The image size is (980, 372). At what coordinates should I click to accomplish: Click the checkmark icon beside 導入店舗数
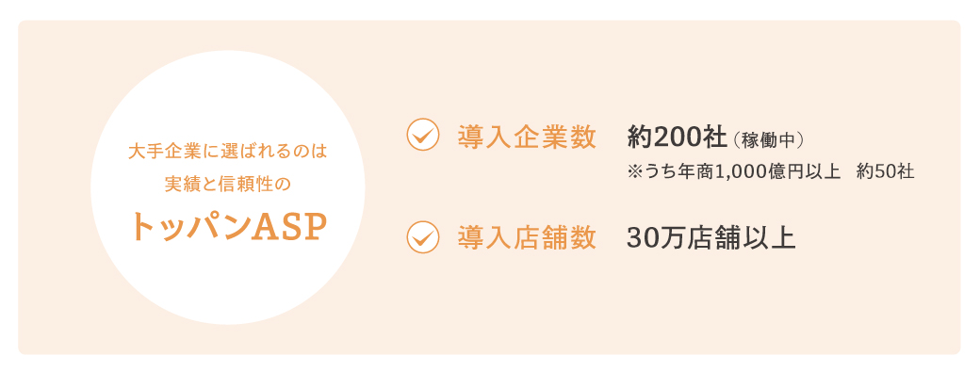pos(423,236)
